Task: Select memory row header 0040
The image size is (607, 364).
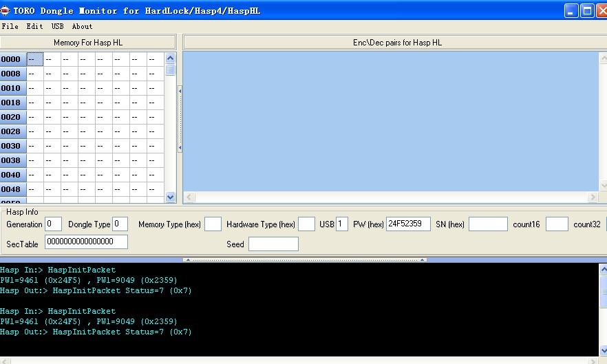Action: coord(13,175)
